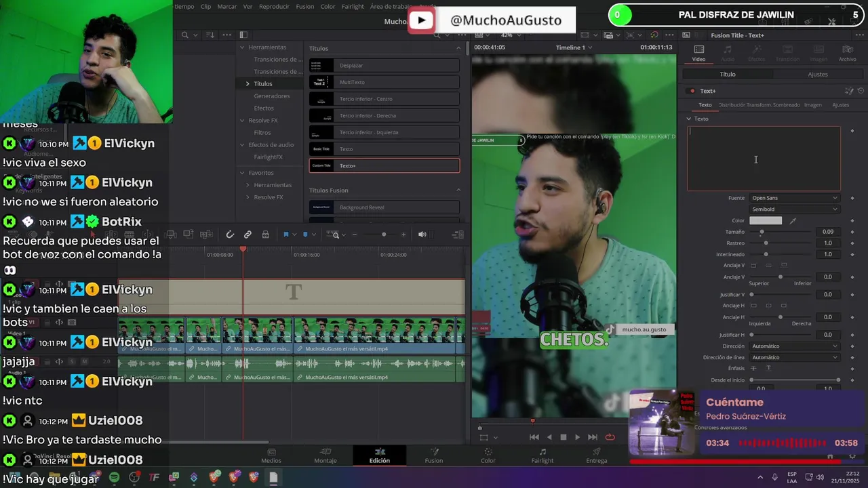This screenshot has width=868, height=488.
Task: Stop viewer playback
Action: (x=563, y=437)
